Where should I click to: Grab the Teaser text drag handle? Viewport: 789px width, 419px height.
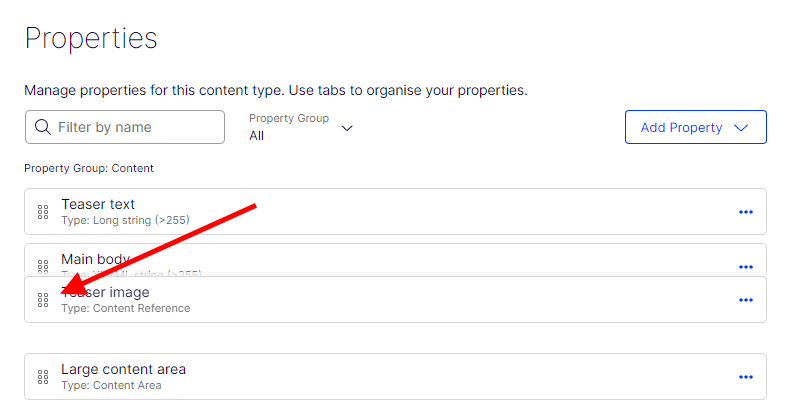tap(43, 212)
